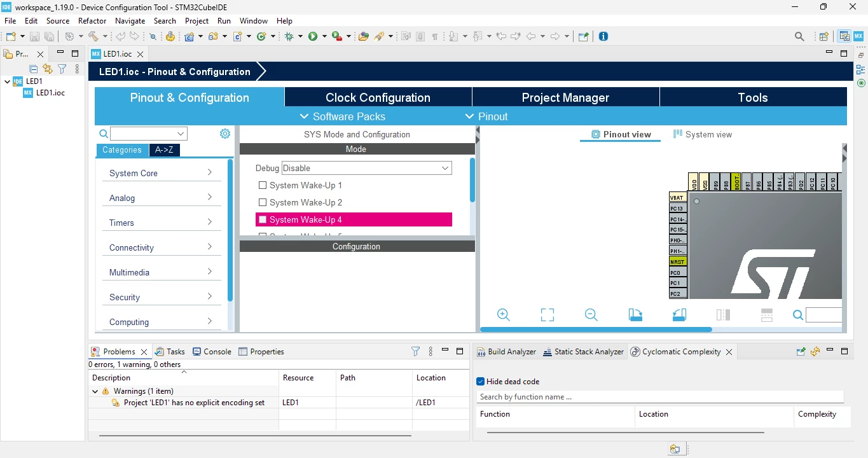Select the NRST pin on the chip
Image resolution: width=868 pixels, height=458 pixels.
click(678, 261)
